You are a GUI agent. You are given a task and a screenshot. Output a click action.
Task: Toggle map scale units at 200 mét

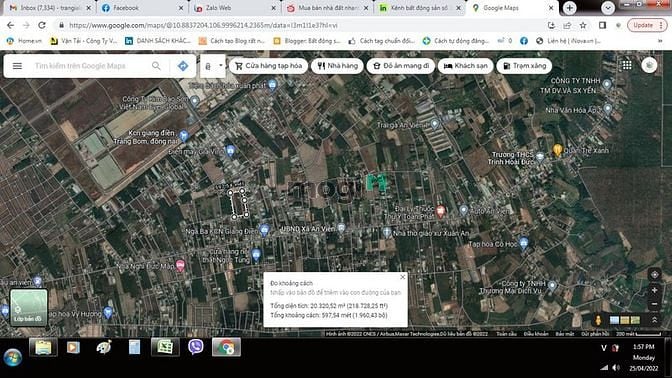[x=638, y=334]
